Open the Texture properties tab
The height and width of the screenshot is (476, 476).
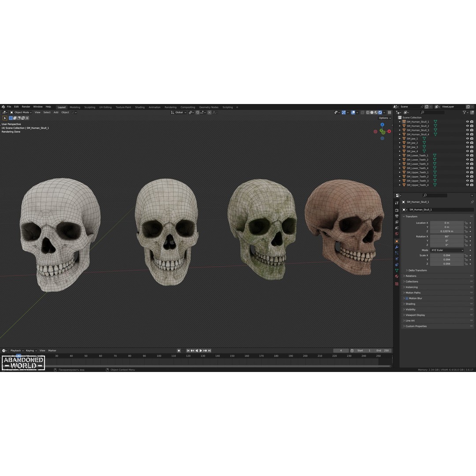397,284
